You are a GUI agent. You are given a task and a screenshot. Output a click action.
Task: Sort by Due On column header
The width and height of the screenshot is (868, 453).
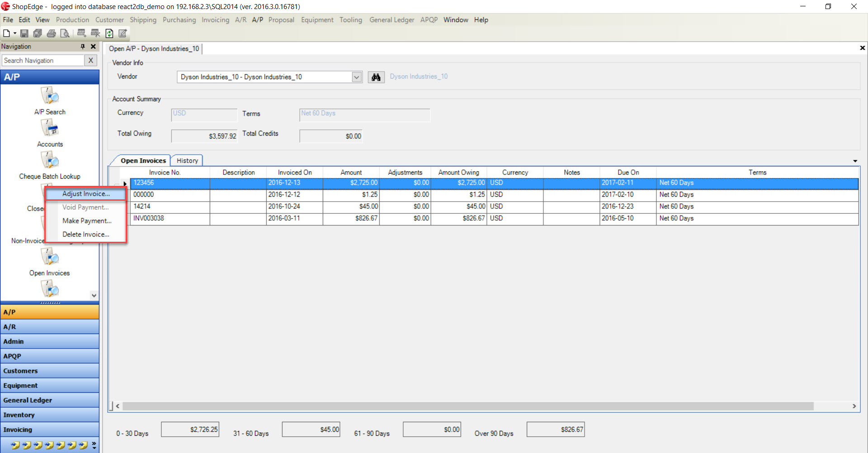click(x=628, y=172)
